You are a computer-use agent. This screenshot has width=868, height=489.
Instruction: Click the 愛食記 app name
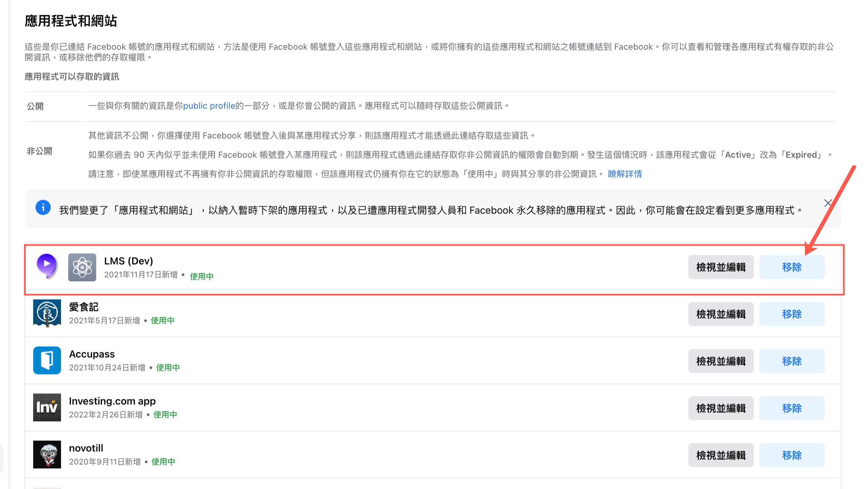(84, 307)
